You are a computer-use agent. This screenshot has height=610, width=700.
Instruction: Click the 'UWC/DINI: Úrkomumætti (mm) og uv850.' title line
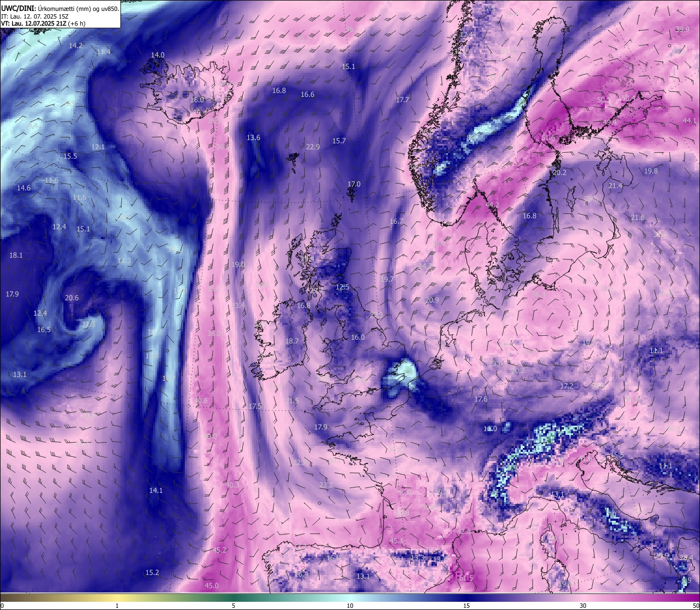(x=60, y=8)
